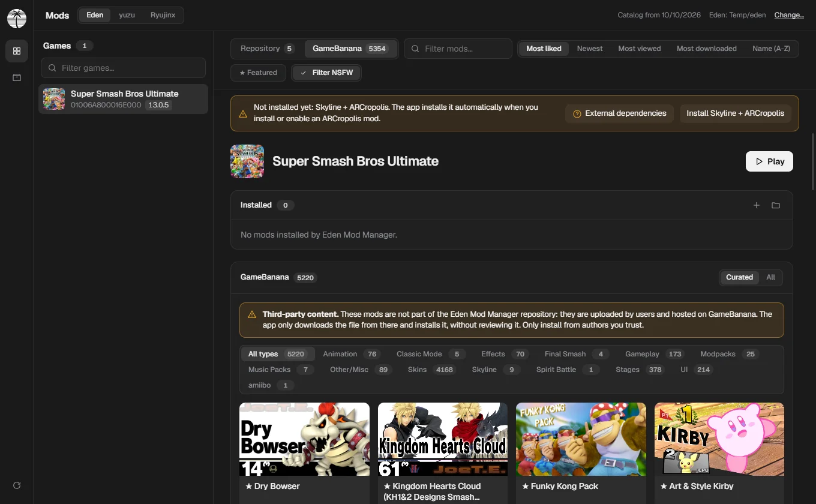
Task: Click the GameBanana 5220 section heading
Action: [279, 277]
